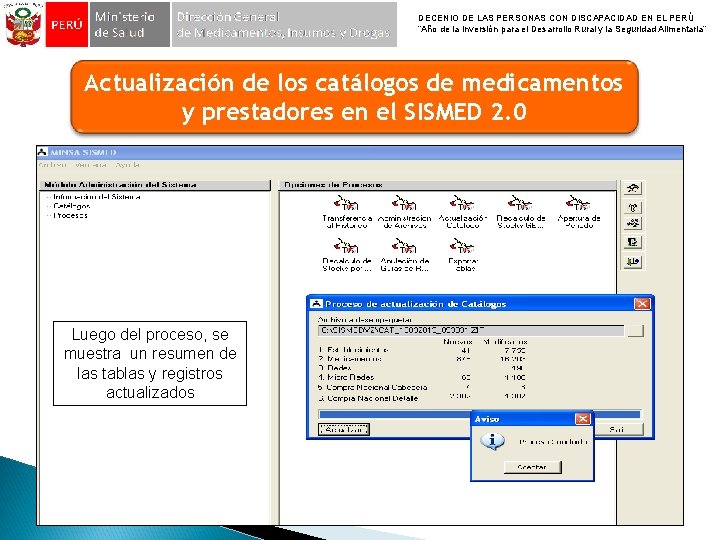Click the Opciones de Procesos panel header
This screenshot has height=540, width=720.
click(448, 185)
